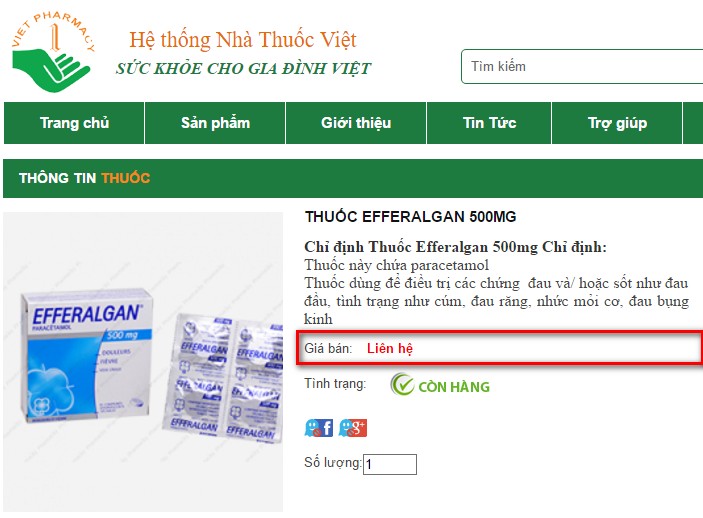This screenshot has width=703, height=518.
Task: Open the Trang chủ menu item
Action: (74, 123)
